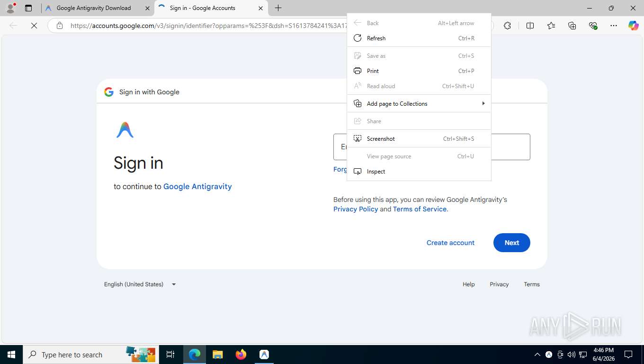The height and width of the screenshot is (364, 644).
Task: Open the Copilot sidebar icon
Action: [x=633, y=26]
